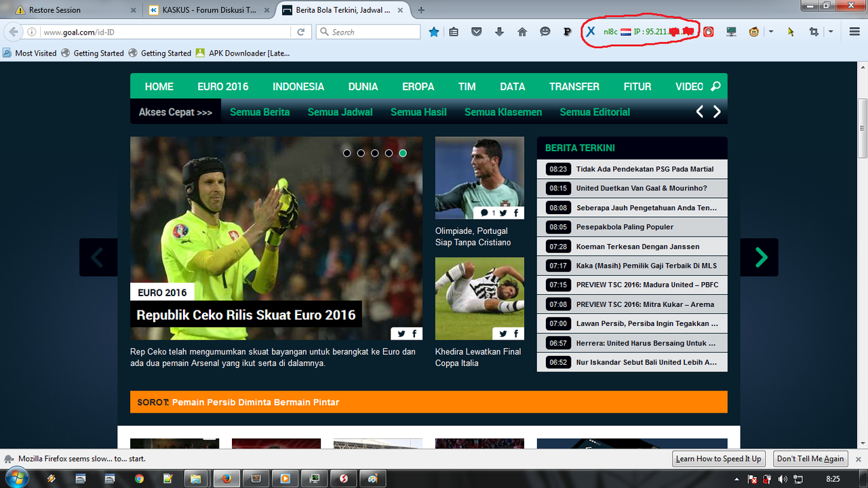Click the Semua Editorial quick link
The image size is (868, 488).
pyautogui.click(x=595, y=113)
